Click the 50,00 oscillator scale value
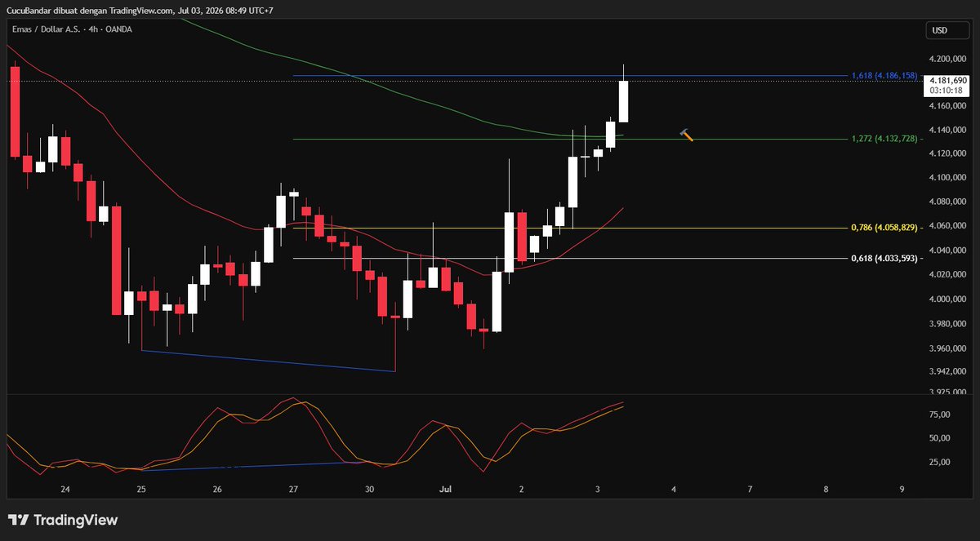980x541 pixels. [940, 438]
